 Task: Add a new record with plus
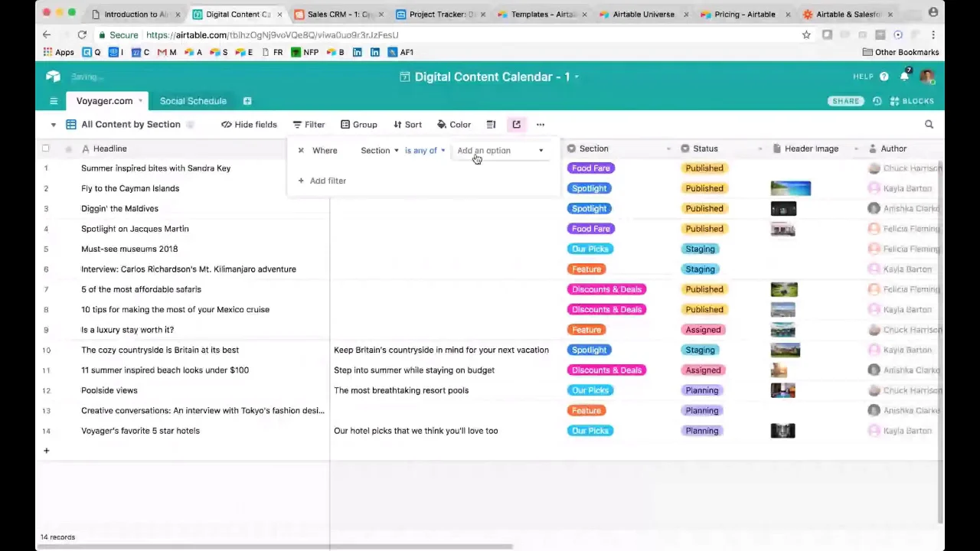46,451
